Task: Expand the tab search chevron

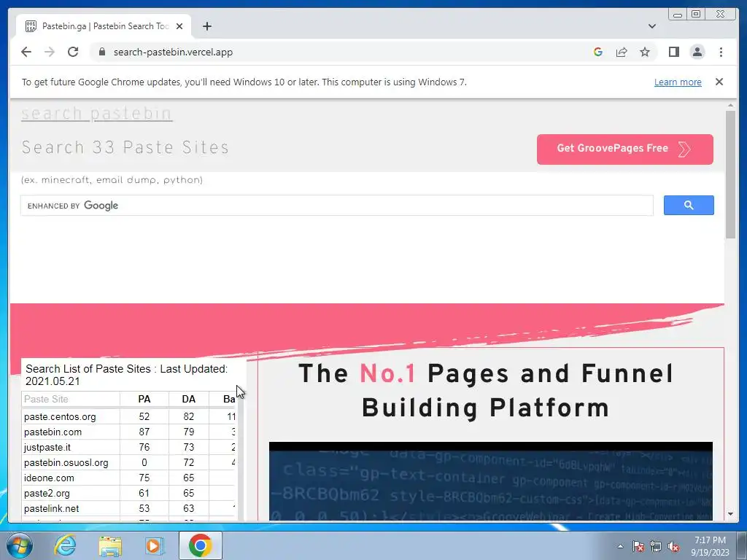Action: click(x=651, y=26)
